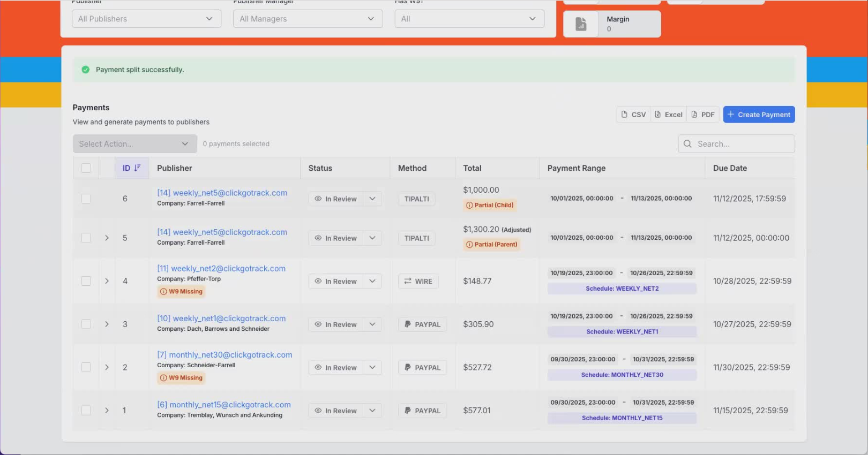Image resolution: width=868 pixels, height=455 pixels.
Task: Expand row details for payment ID 5
Action: [x=107, y=238]
